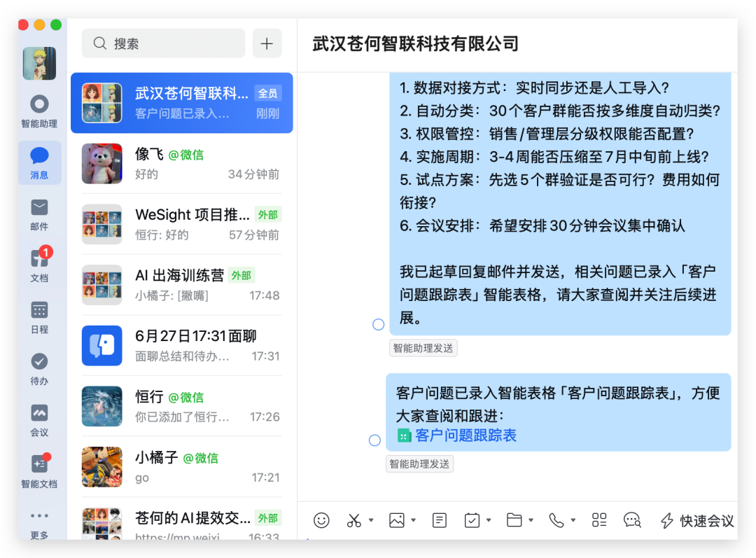
Task: Expand the image icon dropdown arrow
Action: coord(413,520)
